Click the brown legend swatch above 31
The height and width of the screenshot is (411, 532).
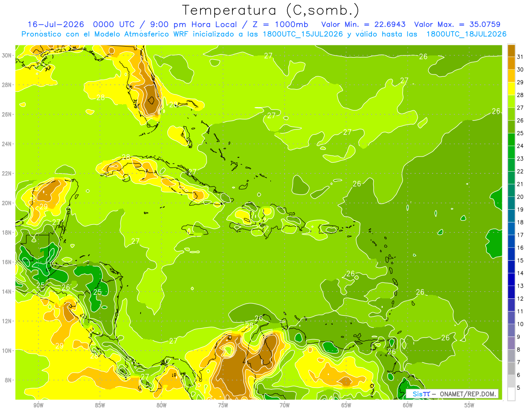point(511,51)
